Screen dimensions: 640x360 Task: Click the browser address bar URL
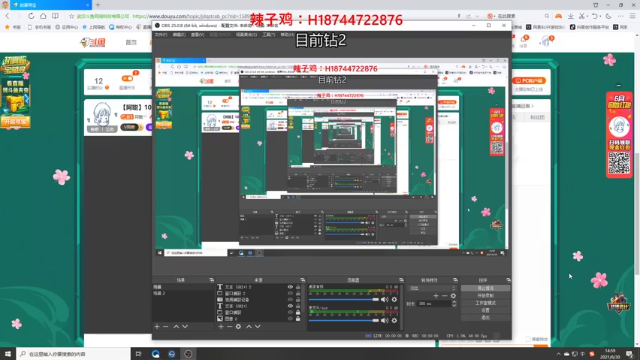(x=192, y=16)
